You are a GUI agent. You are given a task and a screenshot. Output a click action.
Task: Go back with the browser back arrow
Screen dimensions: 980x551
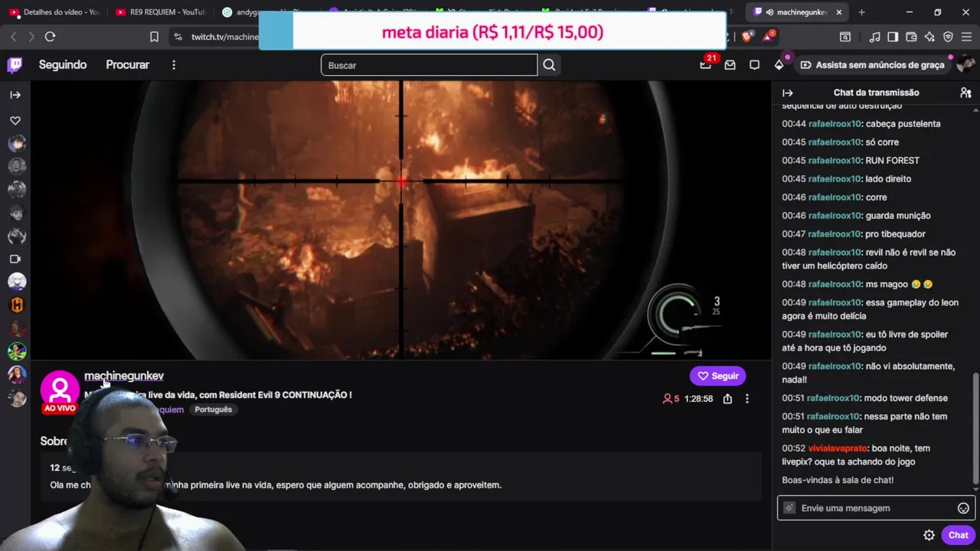(x=13, y=37)
